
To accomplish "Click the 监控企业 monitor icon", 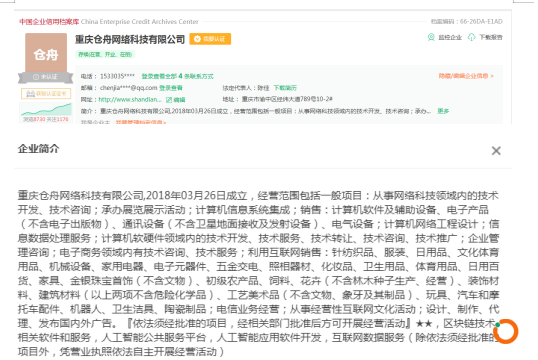I will 431,37.
